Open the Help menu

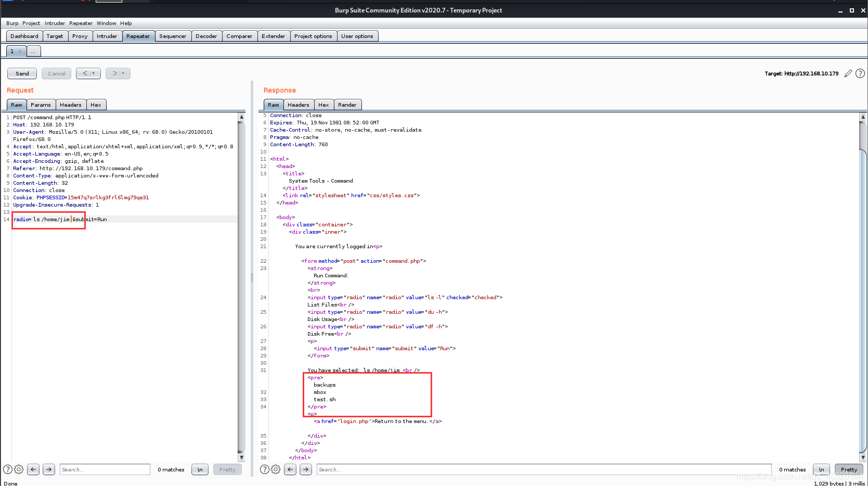pyautogui.click(x=126, y=23)
